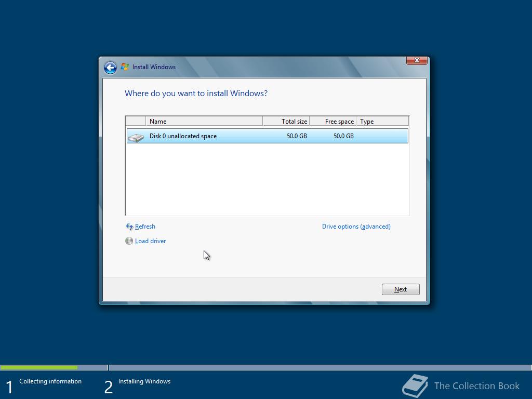The height and width of the screenshot is (399, 532).
Task: Click the Windows flag icon in title bar
Action: click(125, 67)
